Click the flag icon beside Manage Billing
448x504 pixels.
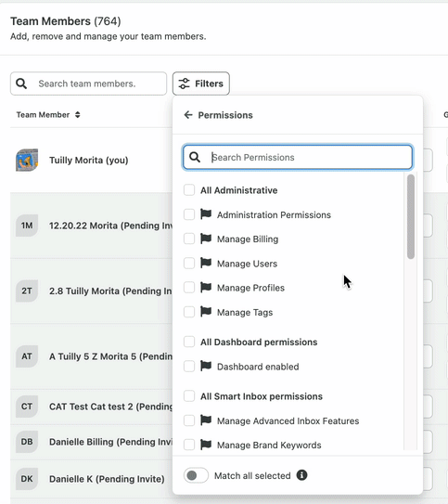(206, 239)
